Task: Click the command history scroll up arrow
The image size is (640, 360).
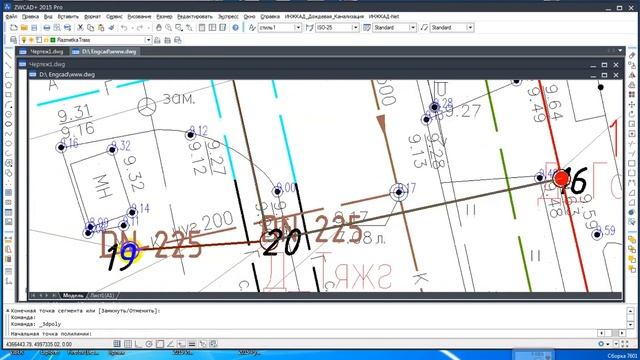Action: pos(630,311)
